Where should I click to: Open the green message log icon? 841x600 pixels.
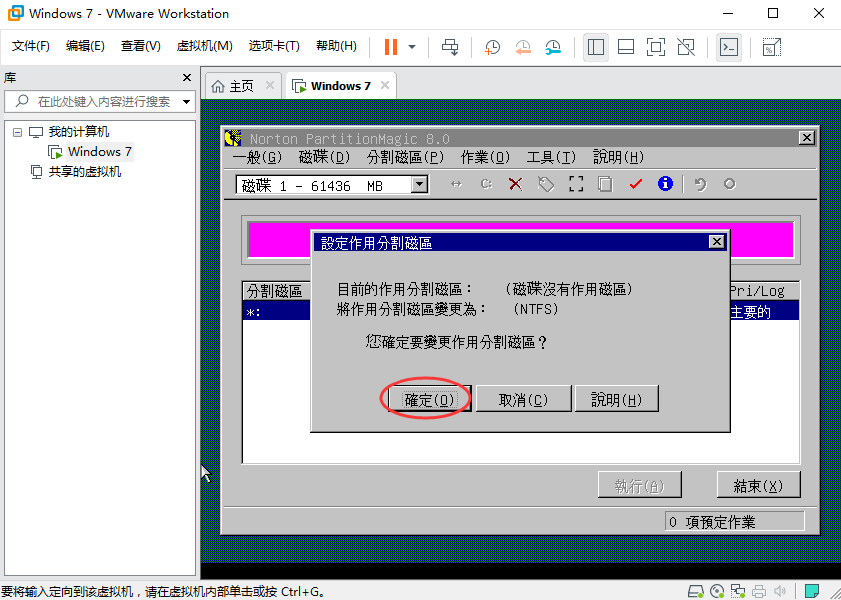click(x=812, y=591)
